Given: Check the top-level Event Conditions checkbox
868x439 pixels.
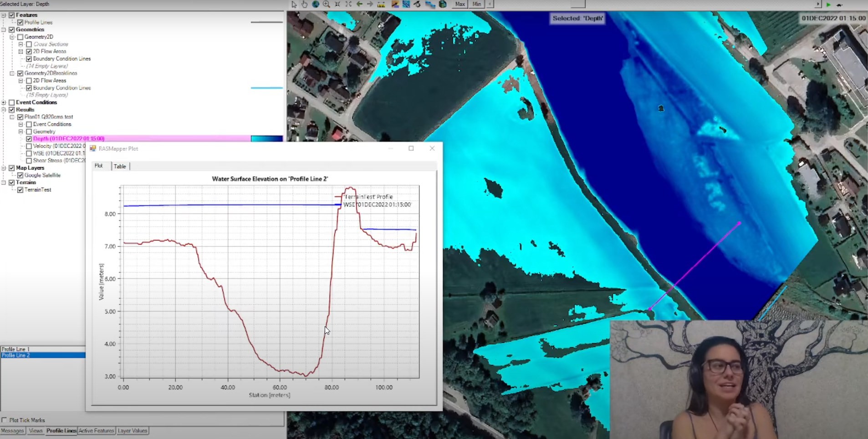Looking at the screenshot, I should click(x=12, y=102).
